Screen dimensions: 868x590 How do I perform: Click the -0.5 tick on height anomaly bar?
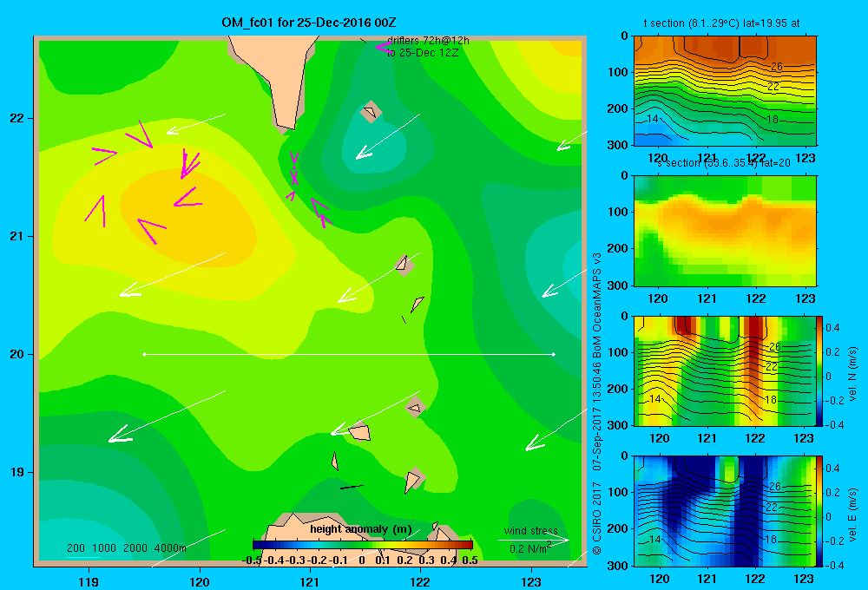pyautogui.click(x=253, y=560)
